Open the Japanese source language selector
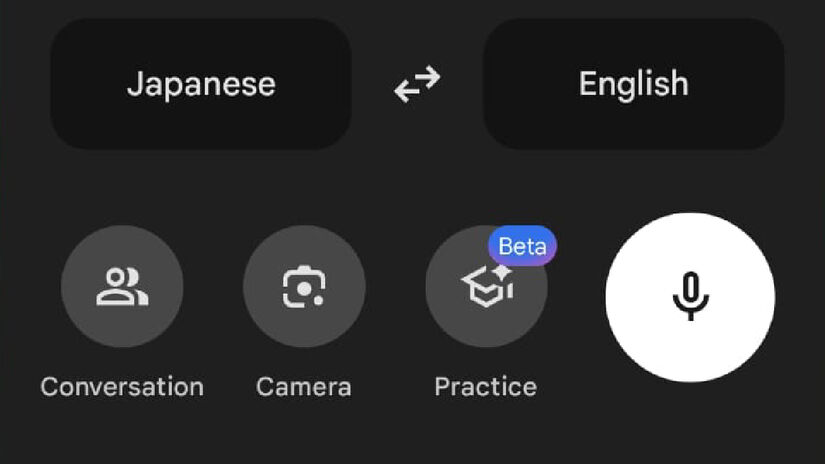The image size is (825, 464). tap(201, 84)
